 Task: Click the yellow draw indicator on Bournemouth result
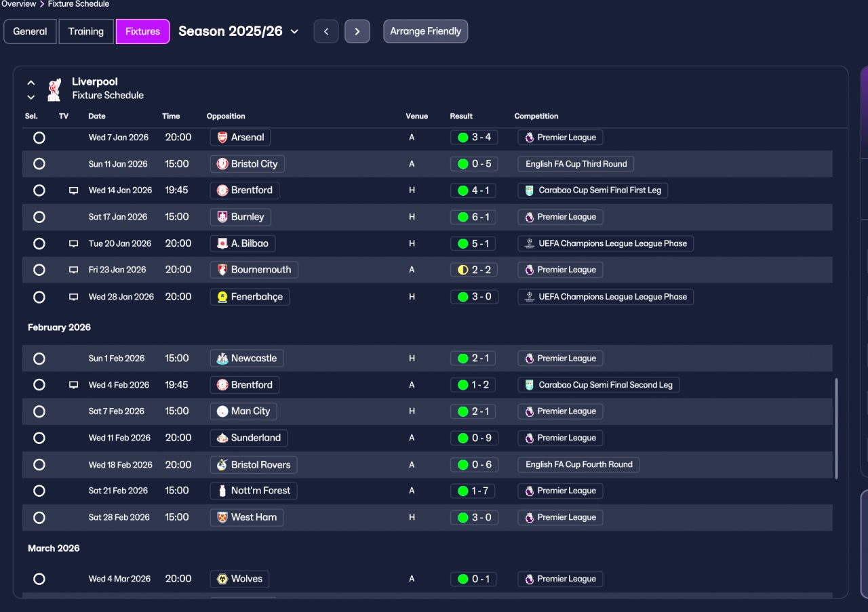pos(463,270)
